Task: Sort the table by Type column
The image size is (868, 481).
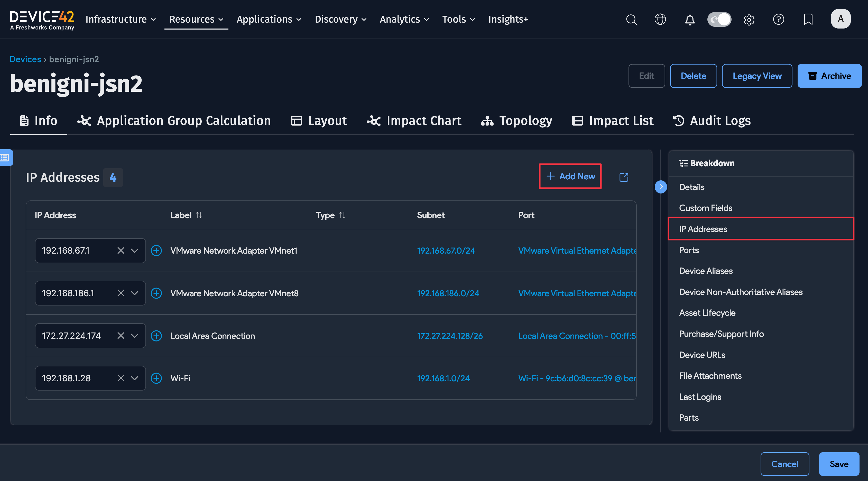Action: [342, 215]
